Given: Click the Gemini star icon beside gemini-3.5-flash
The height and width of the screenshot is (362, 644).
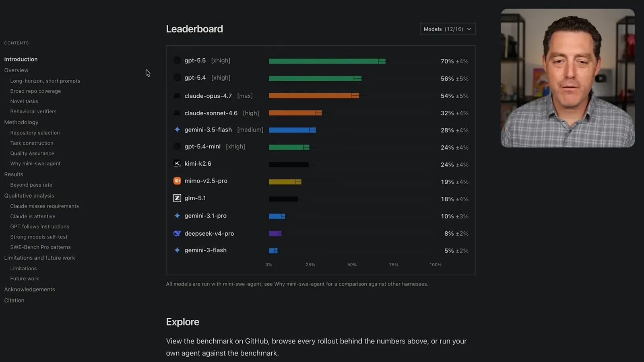Looking at the screenshot, I should coord(177,130).
